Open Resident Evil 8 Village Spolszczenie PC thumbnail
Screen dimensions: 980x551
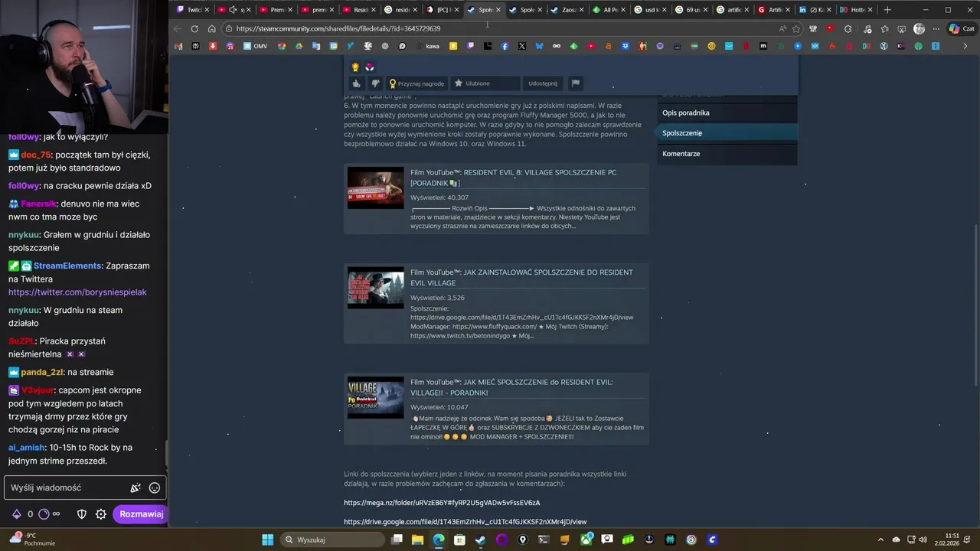[375, 187]
